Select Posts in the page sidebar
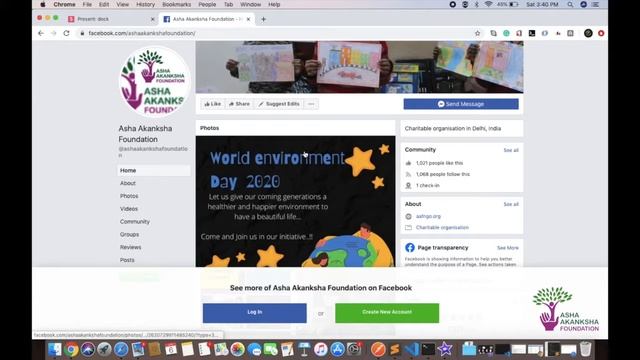This screenshot has width=640, height=360. [127, 260]
